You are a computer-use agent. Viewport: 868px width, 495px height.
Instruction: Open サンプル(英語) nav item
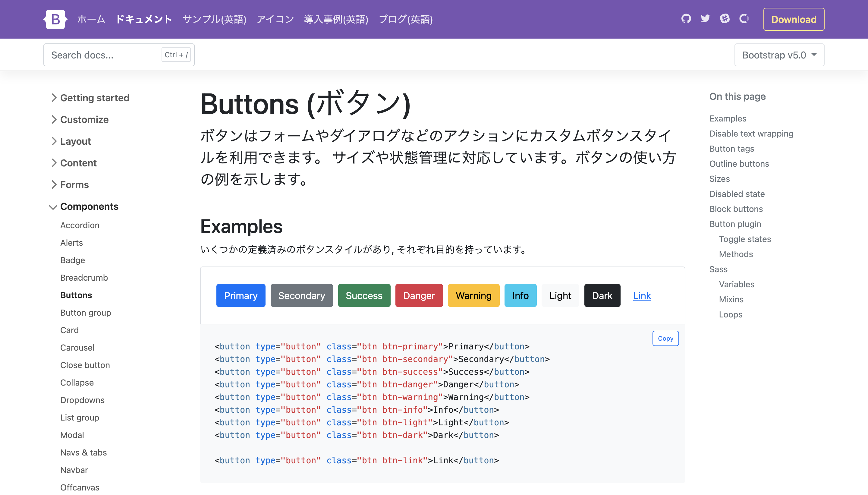[x=215, y=19]
